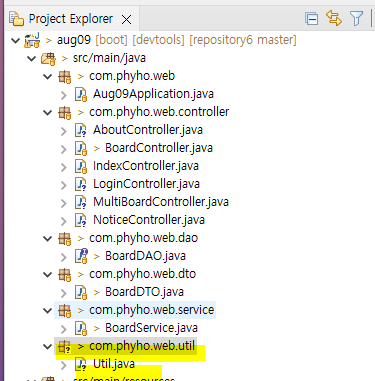Viewport: 375px width, 381px height.
Task: Expand NoticeController.java node
Action: [64, 221]
